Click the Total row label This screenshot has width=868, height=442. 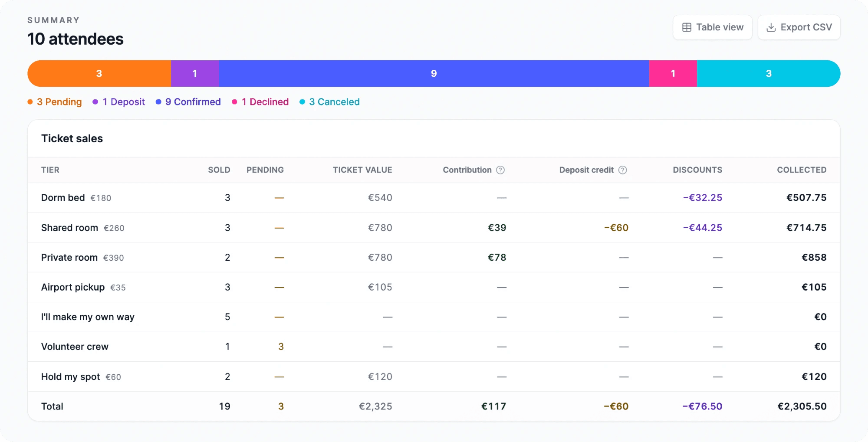(52, 406)
